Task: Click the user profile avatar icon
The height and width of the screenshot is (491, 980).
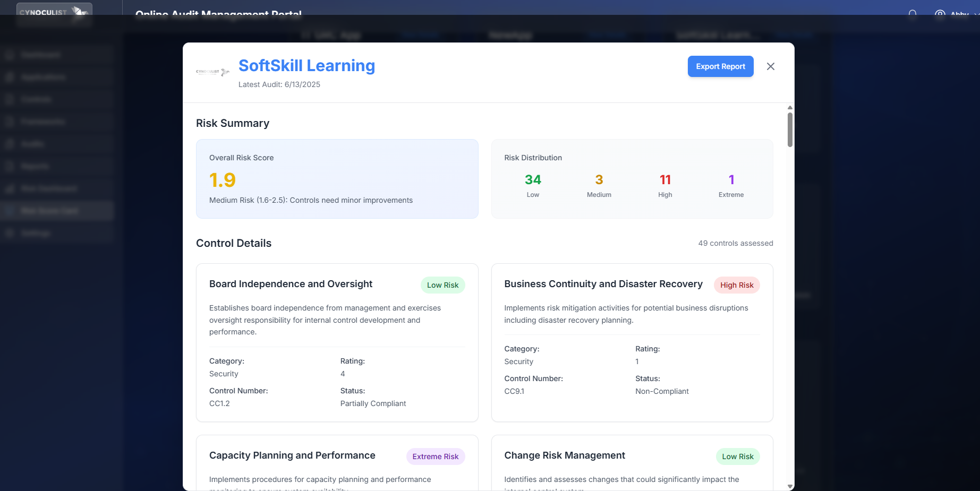Action: [940, 13]
